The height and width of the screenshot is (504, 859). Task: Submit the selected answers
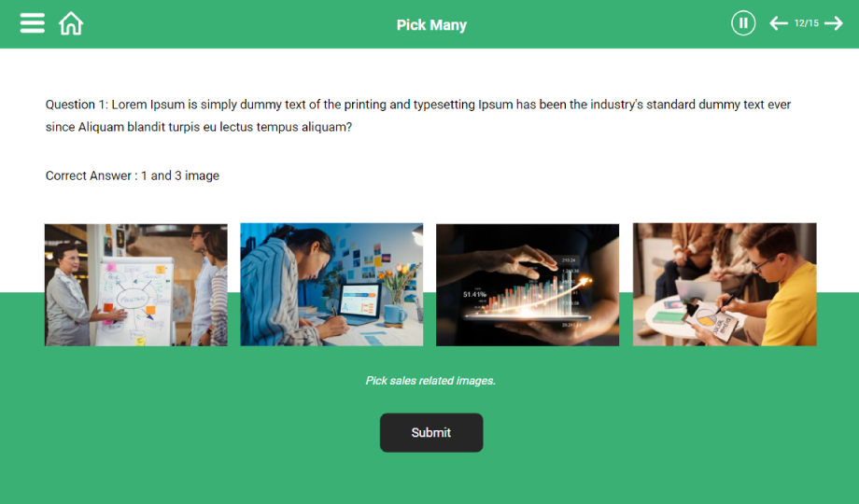pos(431,432)
